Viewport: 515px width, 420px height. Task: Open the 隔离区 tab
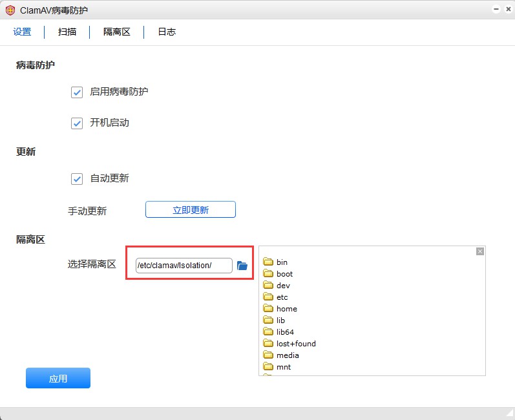[117, 32]
